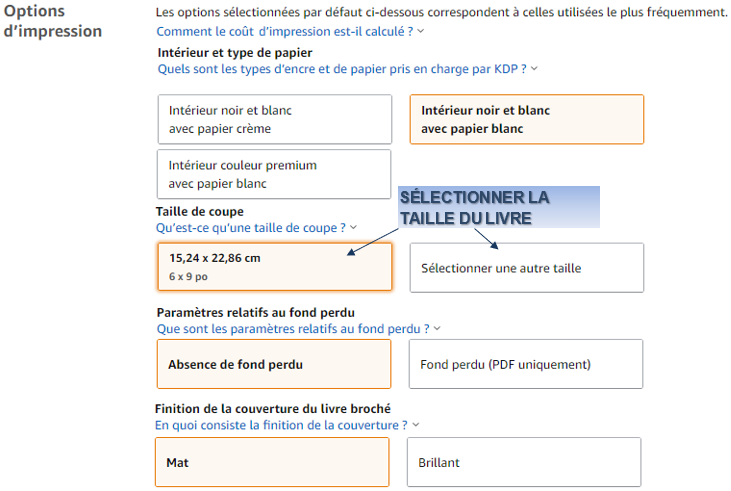The height and width of the screenshot is (491, 731).
Task: Open 'Qu'est-ce qu'une taille de coupe ?' link
Action: click(251, 228)
